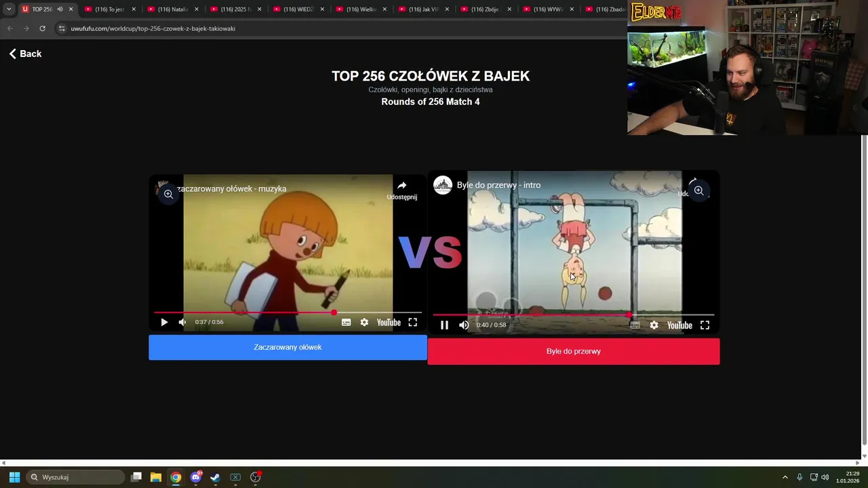Open system volume tray icon

coord(825,477)
